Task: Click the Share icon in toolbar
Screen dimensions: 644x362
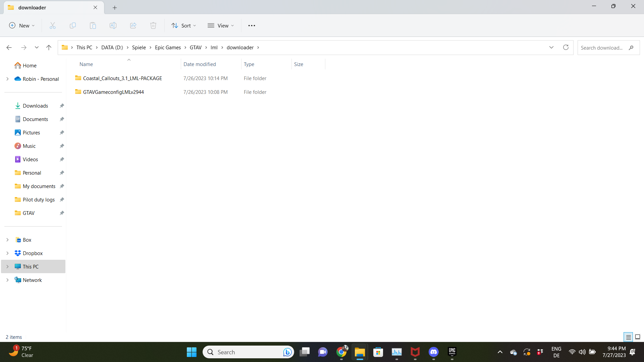Action: tap(133, 25)
